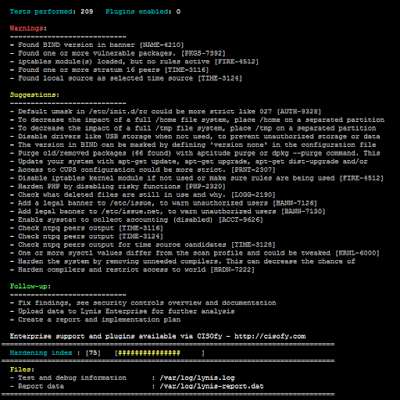The height and width of the screenshot is (400, 400).
Task: Click the green 'Follow-up:' heading
Action: tap(30, 286)
